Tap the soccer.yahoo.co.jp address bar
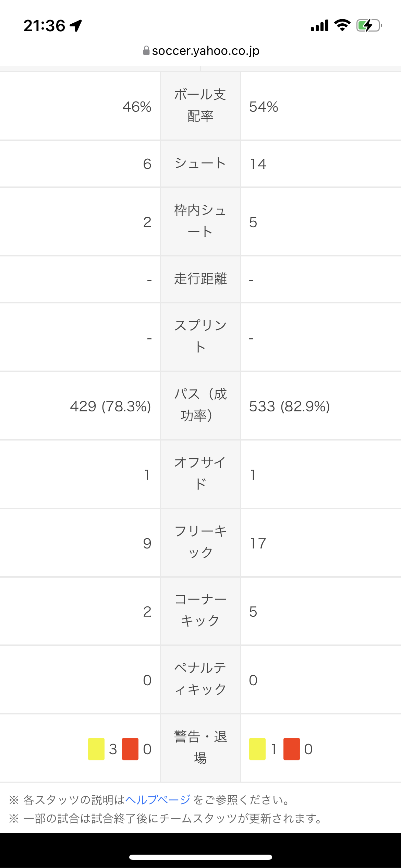This screenshot has height=868, width=401. coord(201,51)
